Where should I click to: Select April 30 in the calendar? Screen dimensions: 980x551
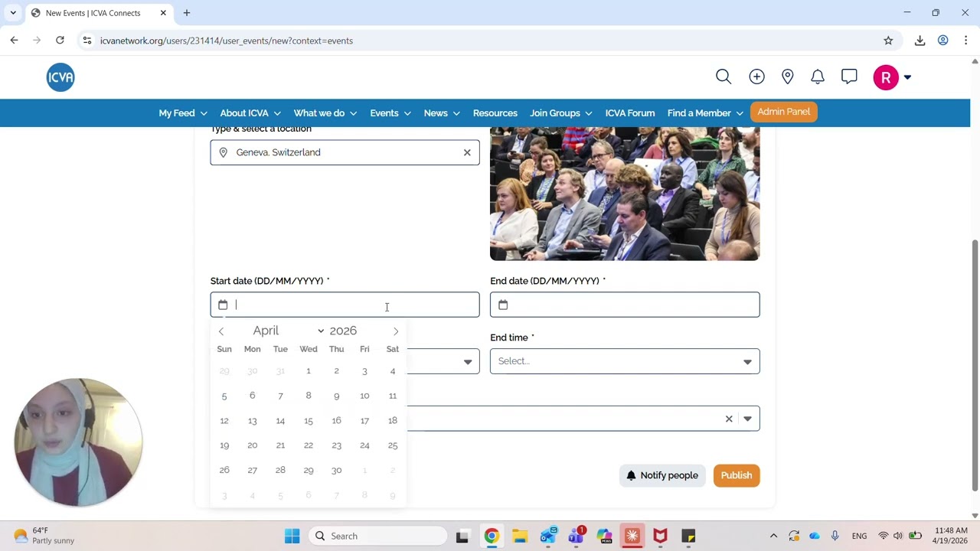pyautogui.click(x=336, y=471)
